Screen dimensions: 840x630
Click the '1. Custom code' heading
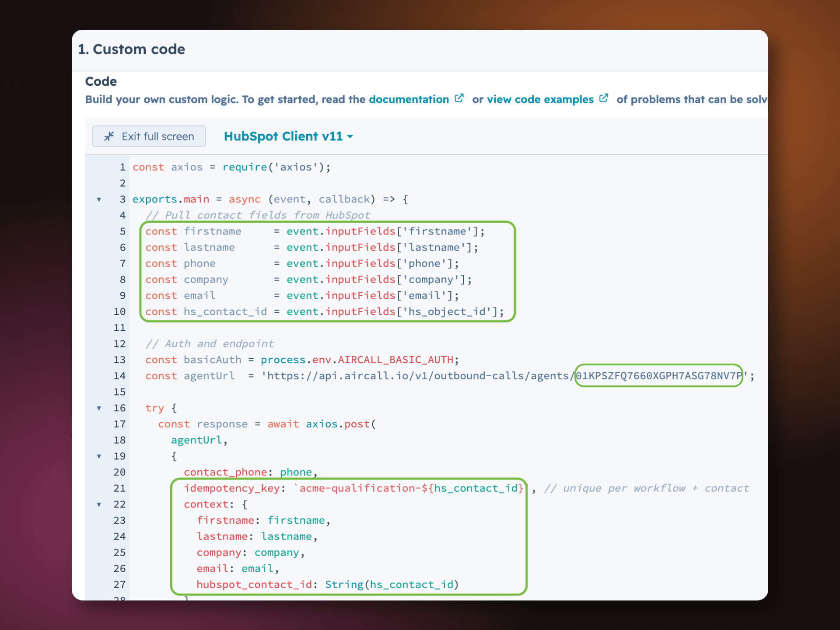pos(132,49)
